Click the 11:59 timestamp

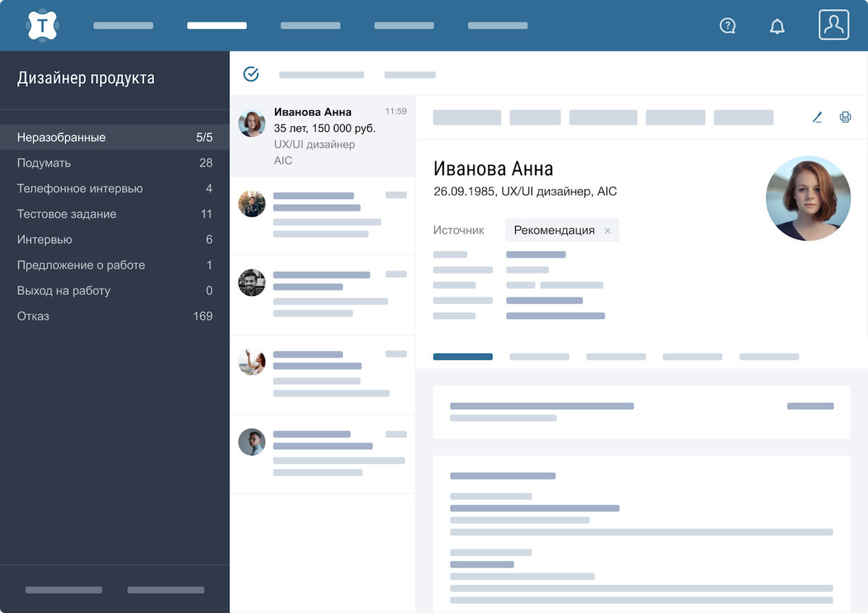[x=396, y=111]
